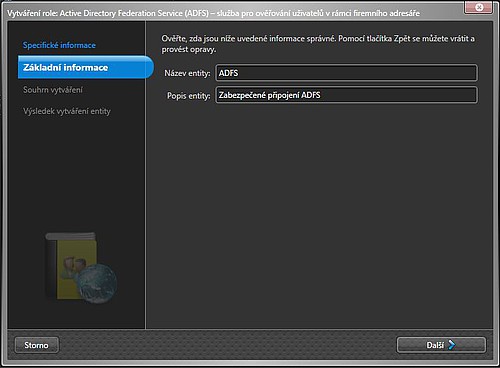Viewport: 500px width, 368px height.
Task: Focus the Popis entity input field
Action: tap(346, 95)
